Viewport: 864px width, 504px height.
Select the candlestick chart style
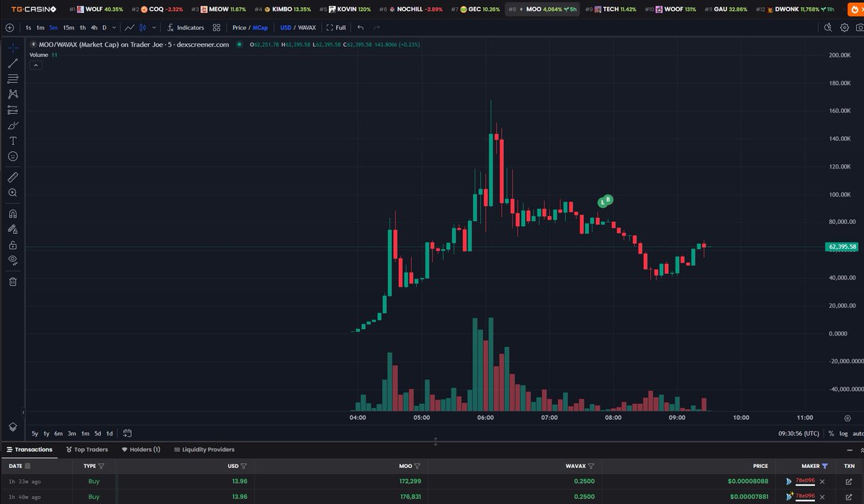coord(142,27)
